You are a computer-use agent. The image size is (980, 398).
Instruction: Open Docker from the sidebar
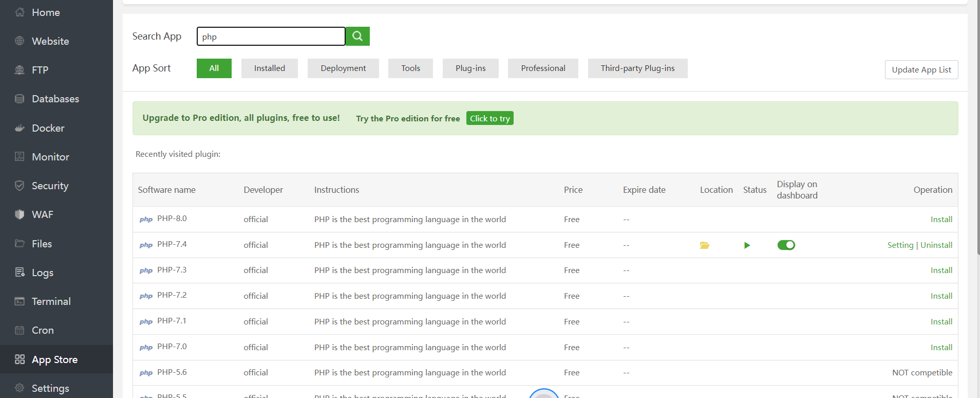[48, 128]
